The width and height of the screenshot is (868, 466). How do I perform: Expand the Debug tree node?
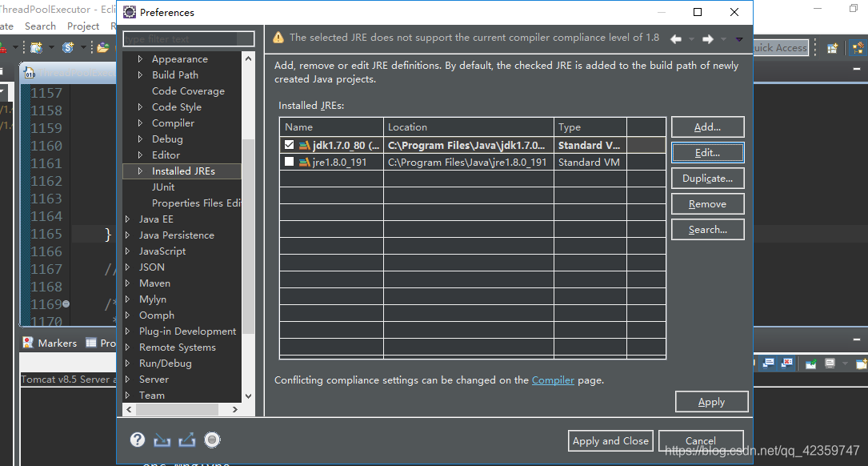point(140,139)
